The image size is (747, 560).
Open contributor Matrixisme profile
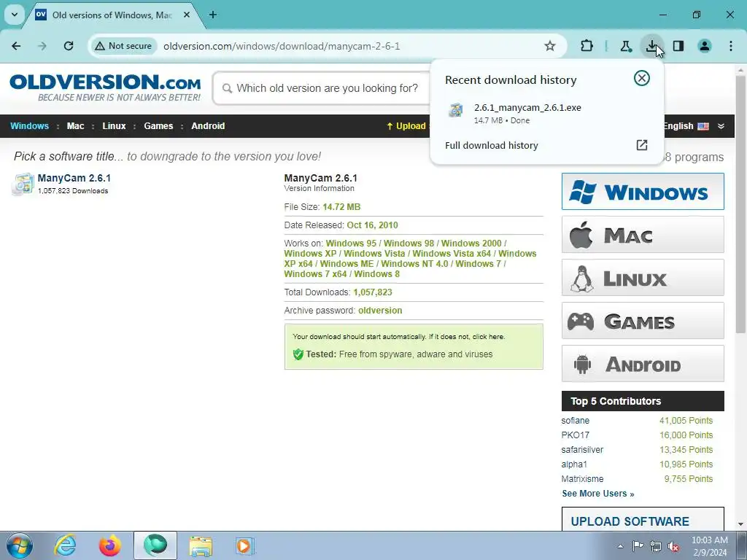(582, 479)
